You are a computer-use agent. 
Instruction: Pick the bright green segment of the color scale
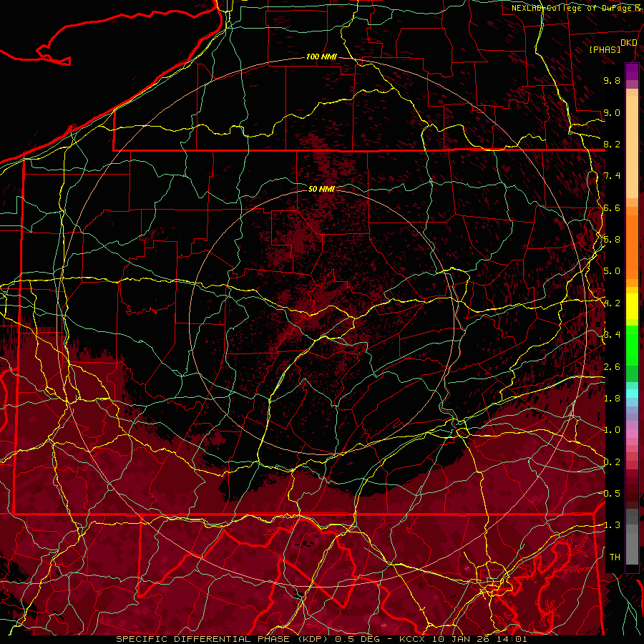(x=632, y=347)
